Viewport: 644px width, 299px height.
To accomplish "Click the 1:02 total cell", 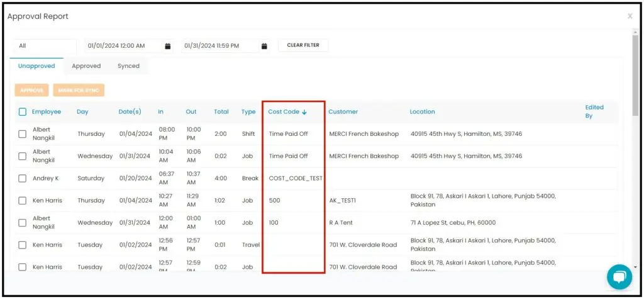I will click(x=219, y=201).
